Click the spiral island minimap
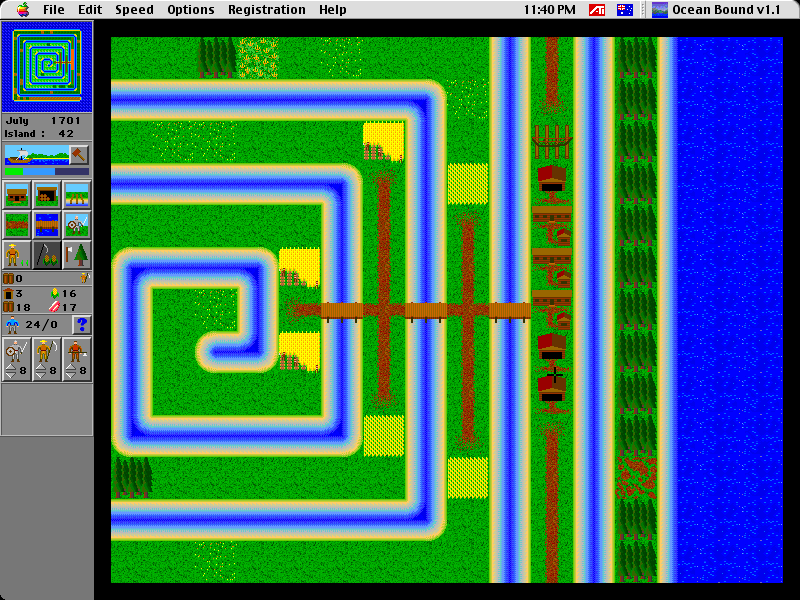This screenshot has height=600, width=800. pyautogui.click(x=47, y=66)
